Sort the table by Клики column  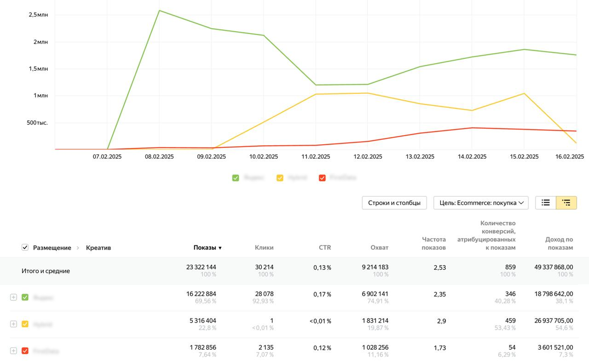(264, 248)
